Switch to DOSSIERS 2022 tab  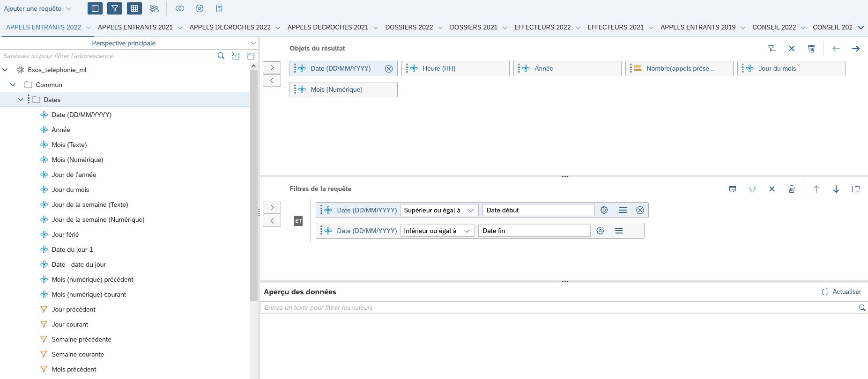coord(409,27)
